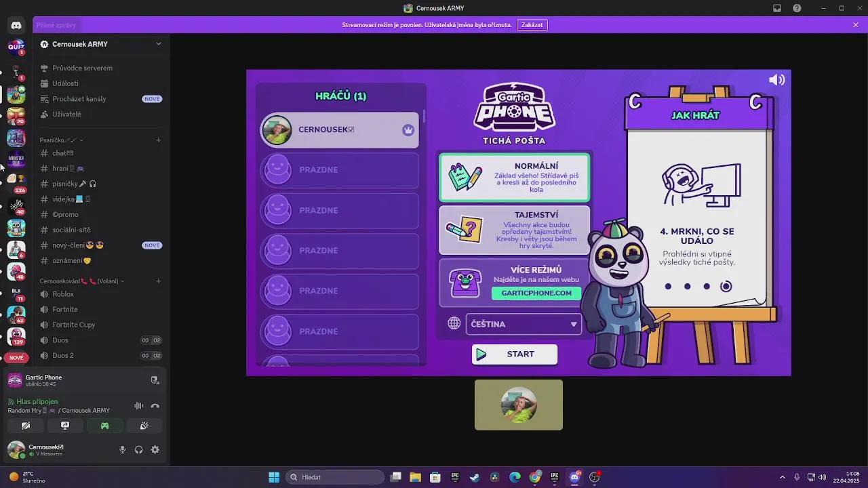Go to third how-to-play slide dot
868x488 pixels.
707,287
